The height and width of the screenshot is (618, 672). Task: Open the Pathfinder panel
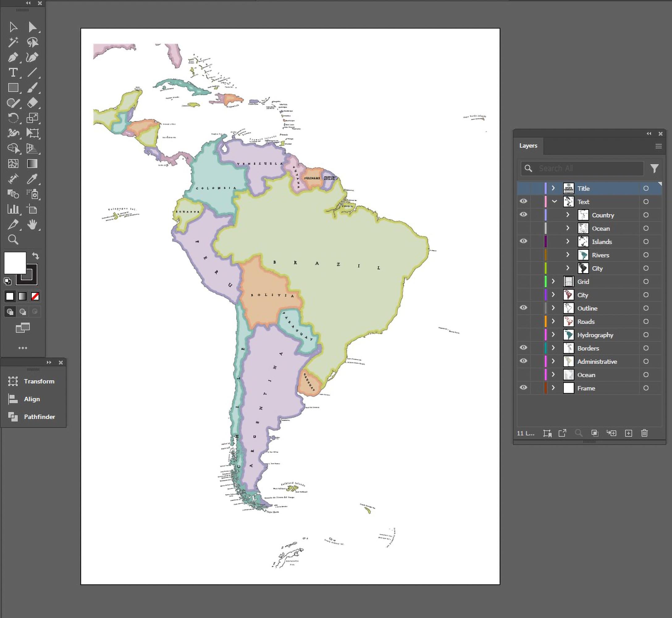pos(33,417)
